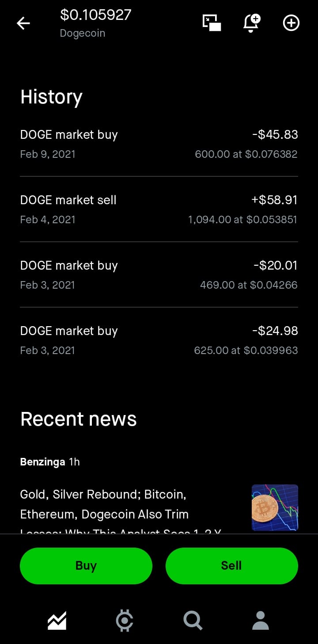Go to the account profile tab
The image size is (318, 644).
pyautogui.click(x=261, y=621)
